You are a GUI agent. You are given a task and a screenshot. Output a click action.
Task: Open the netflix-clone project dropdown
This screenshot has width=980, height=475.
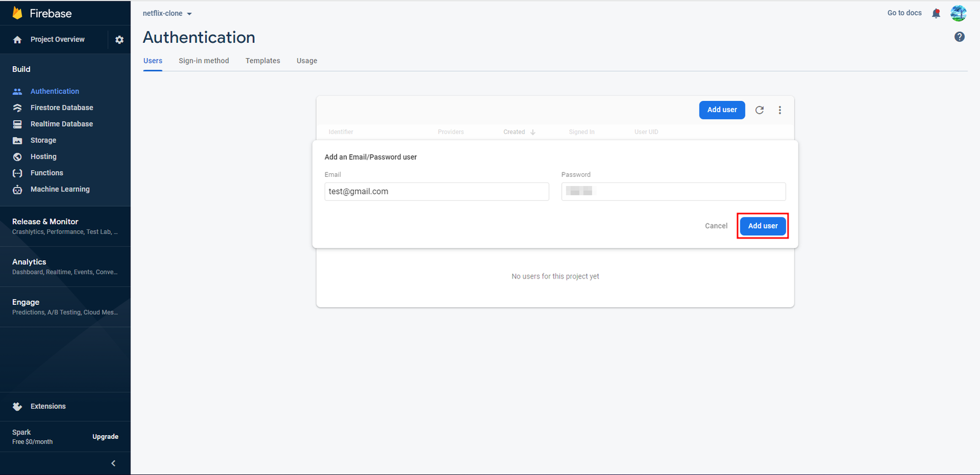[167, 13]
